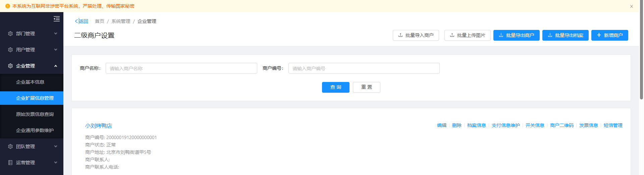Click the 新增商户 plus button
The height and width of the screenshot is (175, 644).
click(x=609, y=35)
